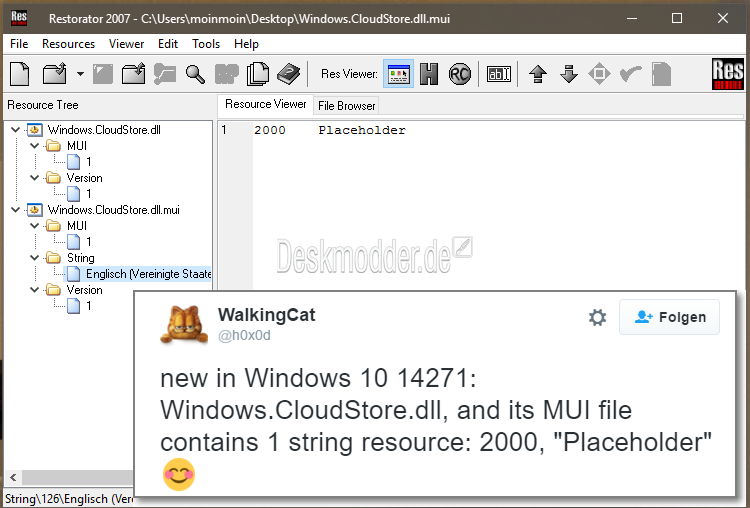Collapse the Windows.CloudStore.dll tree node
This screenshot has height=508, width=750.
(15, 130)
